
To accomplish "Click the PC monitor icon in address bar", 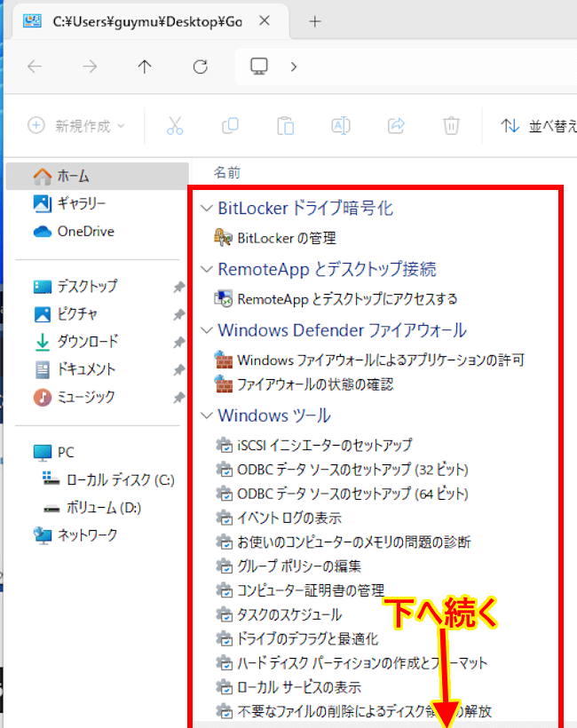I will tap(259, 67).
